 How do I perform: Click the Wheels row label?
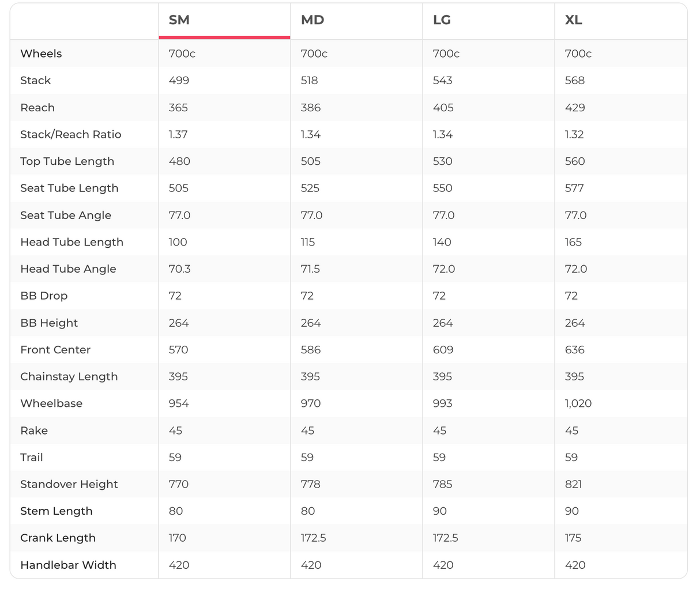[x=41, y=54]
